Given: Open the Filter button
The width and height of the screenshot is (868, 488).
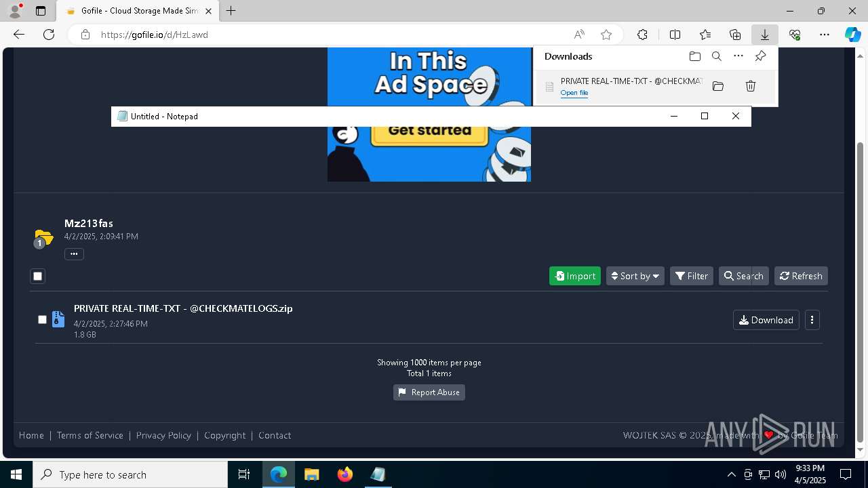Looking at the screenshot, I should click(x=692, y=276).
